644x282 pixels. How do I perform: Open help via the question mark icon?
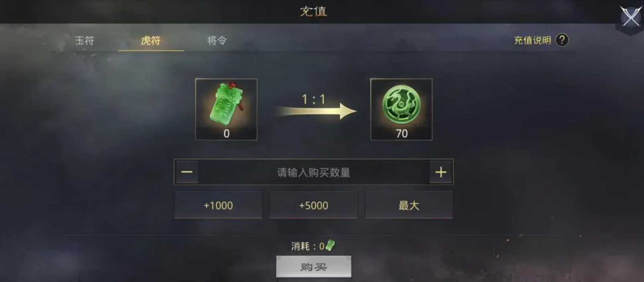[x=562, y=40]
